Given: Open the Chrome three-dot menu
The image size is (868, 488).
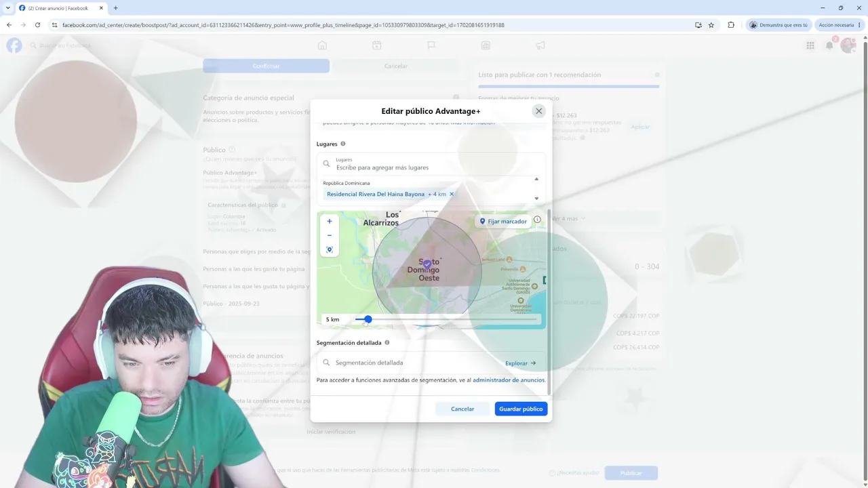Looking at the screenshot, I should (x=858, y=25).
